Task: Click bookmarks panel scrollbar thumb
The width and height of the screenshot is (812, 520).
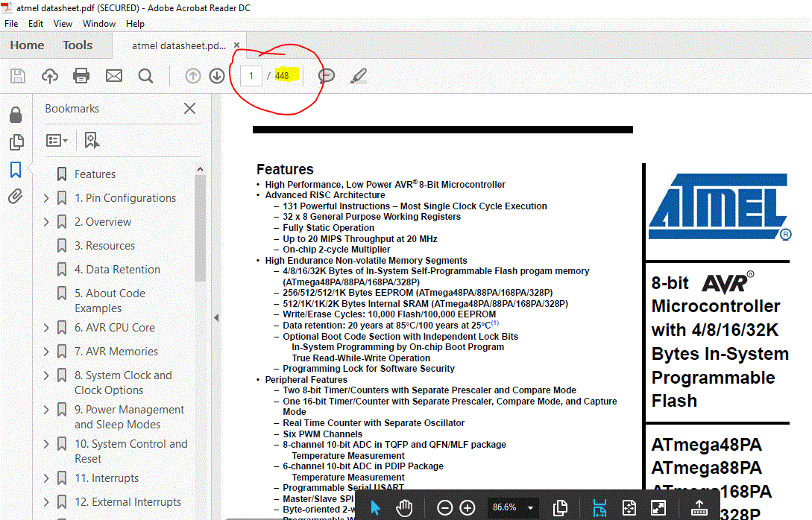Action: click(x=200, y=228)
